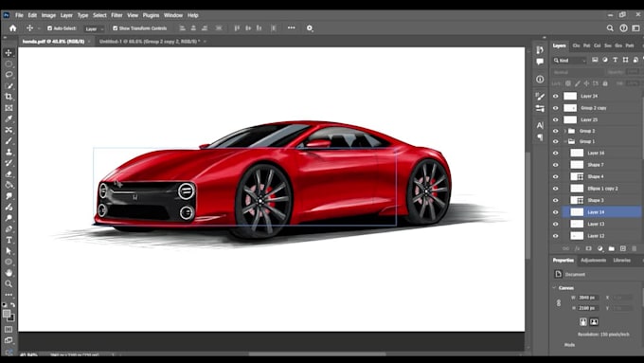
Task: Open the Info panel icon
Action: point(540,79)
